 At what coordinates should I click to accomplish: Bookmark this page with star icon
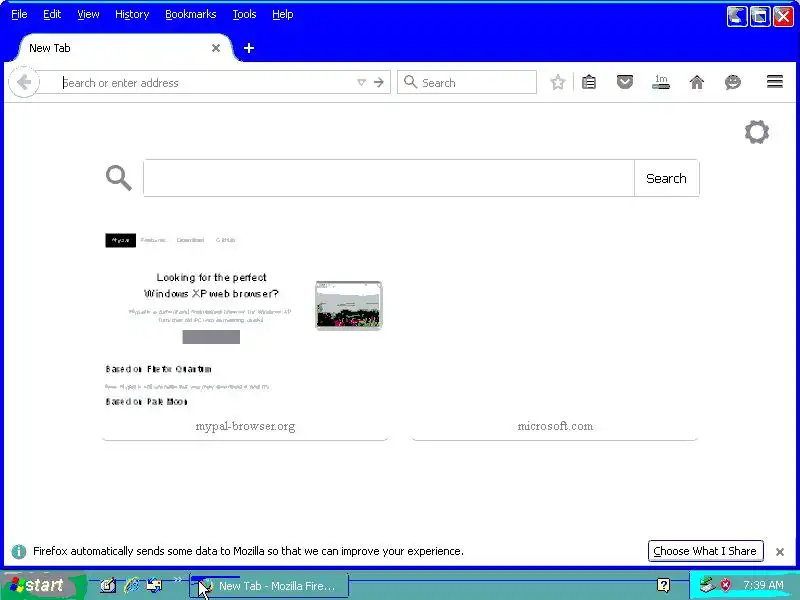click(x=558, y=82)
